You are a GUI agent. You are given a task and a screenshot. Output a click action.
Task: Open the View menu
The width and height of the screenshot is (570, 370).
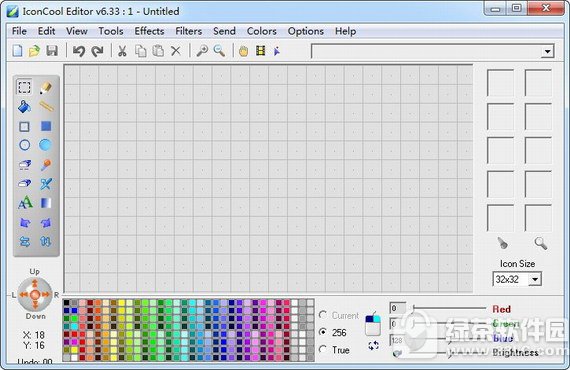pos(77,31)
